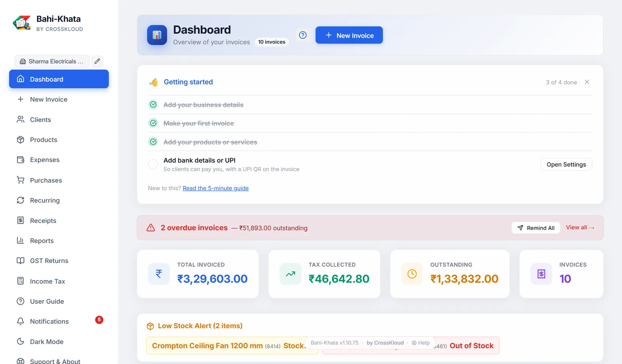Click the pencil edit business icon
The image size is (622, 364).
pyautogui.click(x=97, y=61)
